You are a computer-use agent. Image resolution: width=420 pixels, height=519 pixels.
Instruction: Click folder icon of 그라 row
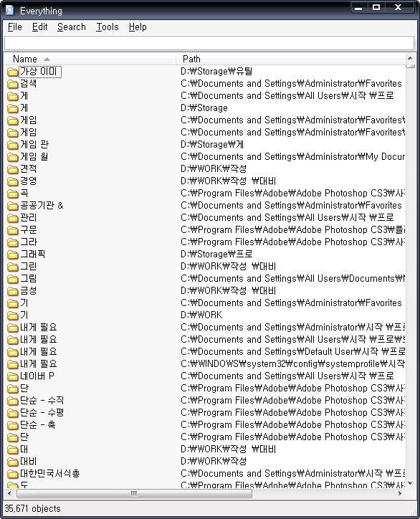[x=13, y=242]
